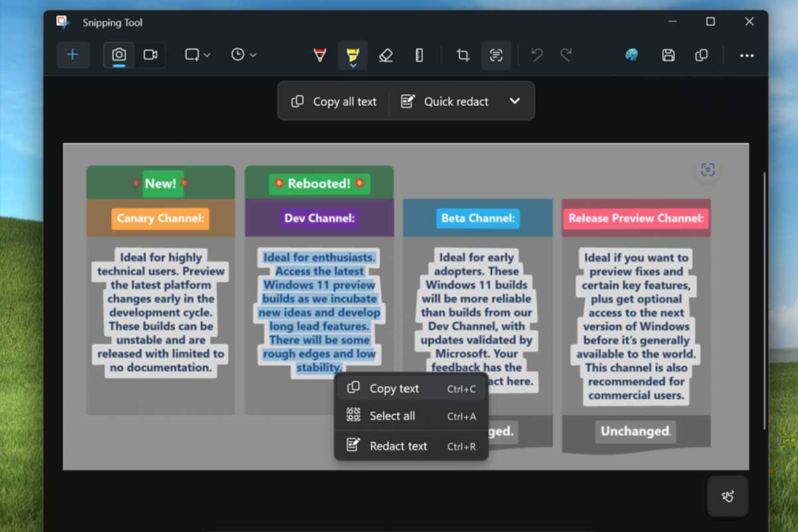Screen dimensions: 798x532
Task: Save the snip with the floppy icon
Action: [668, 55]
